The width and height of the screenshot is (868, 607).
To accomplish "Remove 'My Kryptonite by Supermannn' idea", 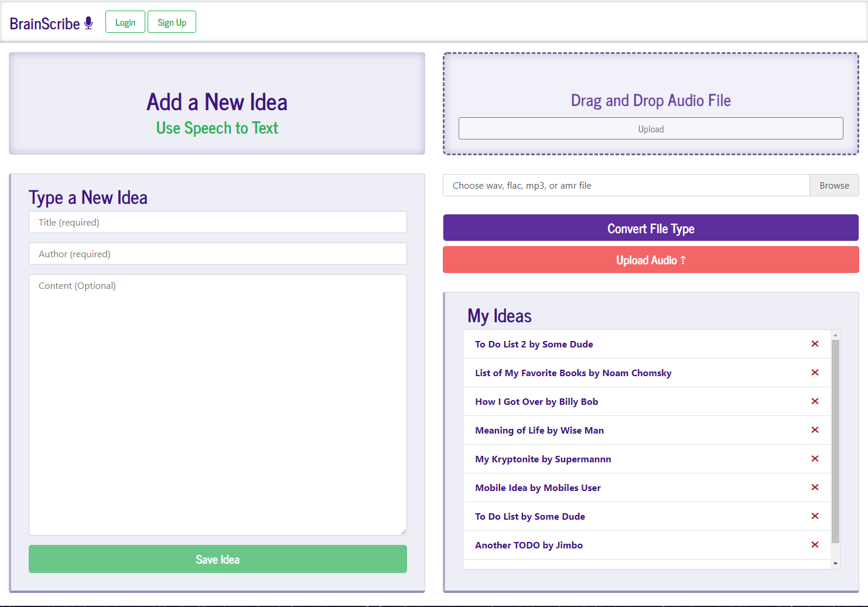I will tap(815, 459).
